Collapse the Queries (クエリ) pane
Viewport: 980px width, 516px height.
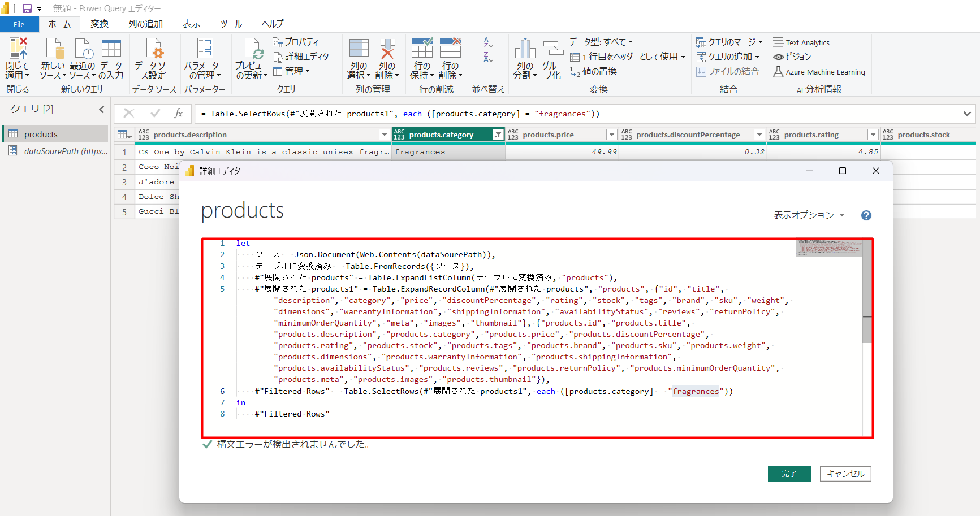102,109
